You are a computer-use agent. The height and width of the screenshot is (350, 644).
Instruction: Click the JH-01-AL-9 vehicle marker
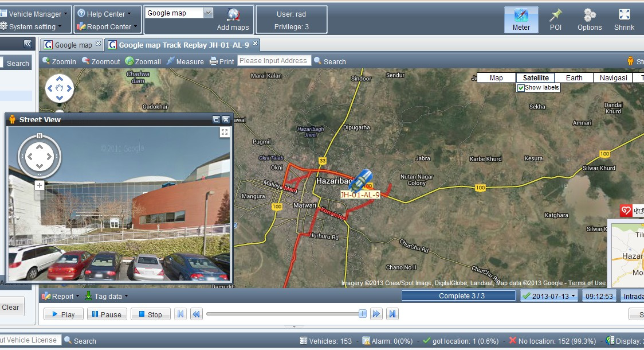[360, 181]
